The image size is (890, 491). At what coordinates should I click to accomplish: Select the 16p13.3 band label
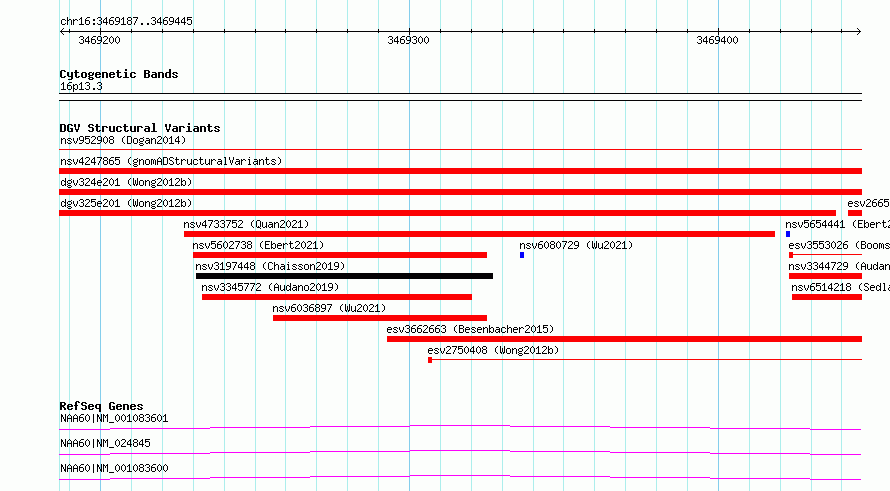[81, 86]
